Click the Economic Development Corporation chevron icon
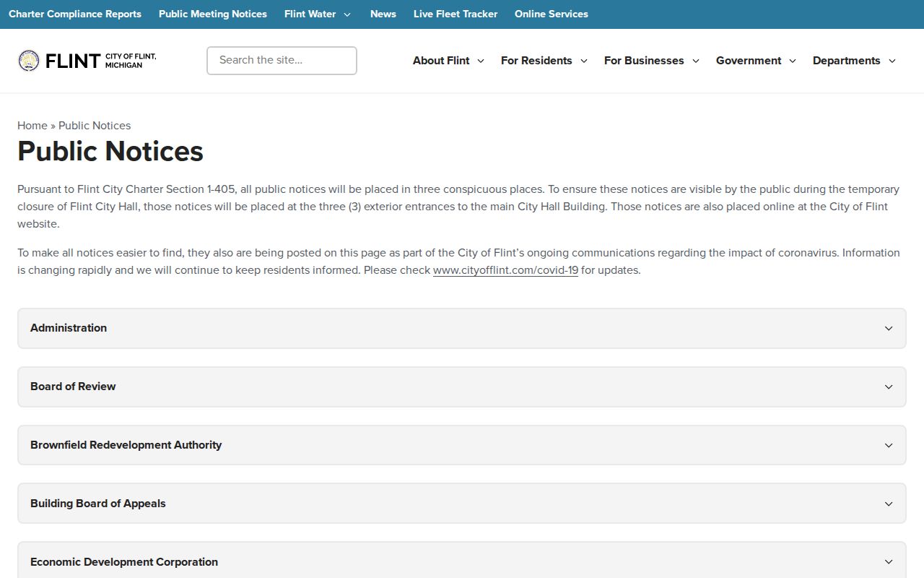924x578 pixels. [x=889, y=562]
